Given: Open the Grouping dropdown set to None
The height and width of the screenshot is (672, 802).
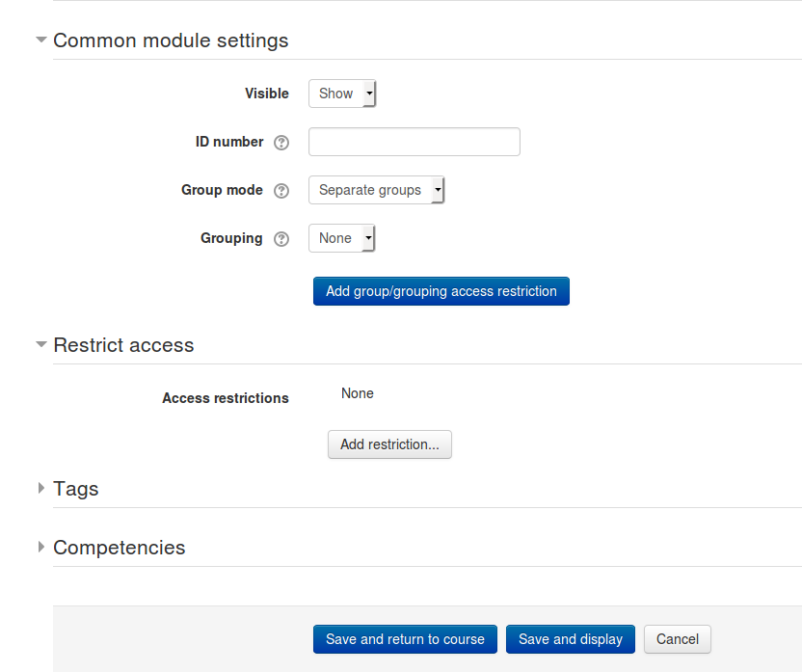Looking at the screenshot, I should [x=341, y=238].
